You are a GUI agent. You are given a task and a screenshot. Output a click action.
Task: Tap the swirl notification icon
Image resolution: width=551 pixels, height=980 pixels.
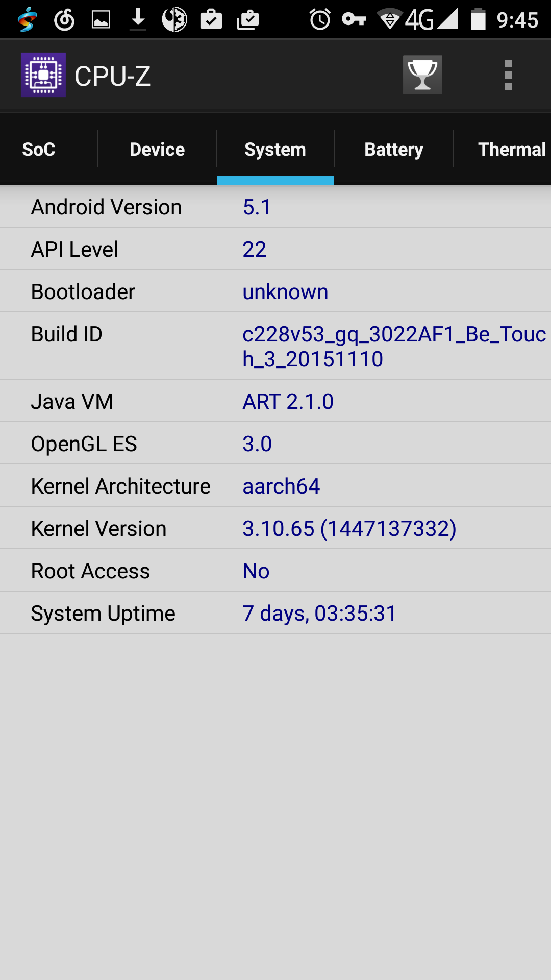point(64,19)
